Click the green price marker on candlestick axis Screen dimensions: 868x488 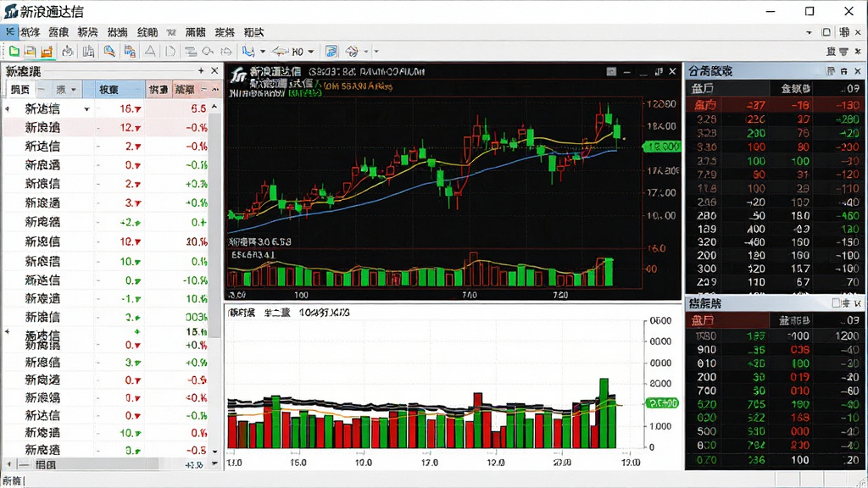click(661, 147)
